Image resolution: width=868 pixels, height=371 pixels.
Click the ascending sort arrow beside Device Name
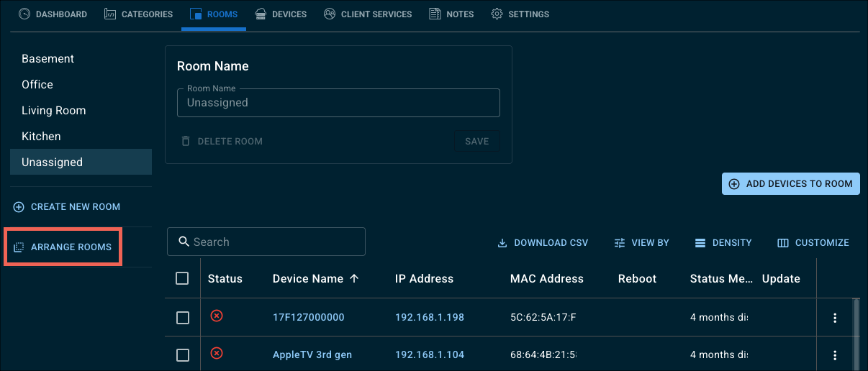point(354,279)
